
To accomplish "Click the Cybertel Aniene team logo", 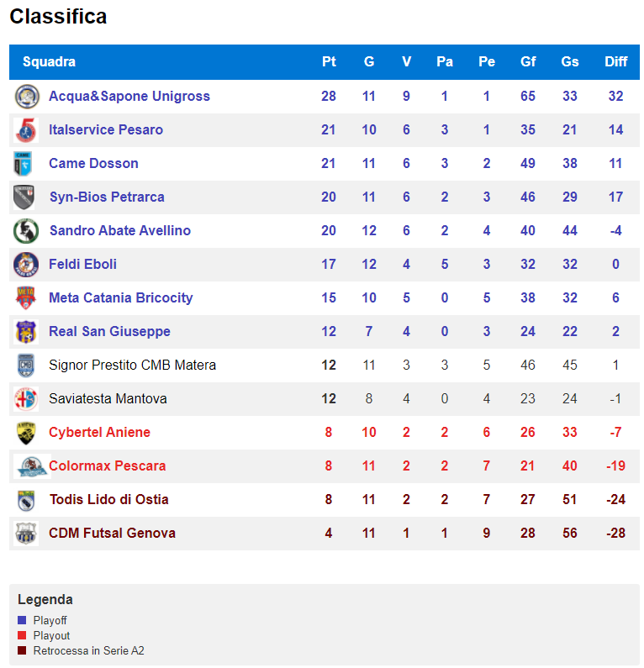I will pyautogui.click(x=26, y=433).
